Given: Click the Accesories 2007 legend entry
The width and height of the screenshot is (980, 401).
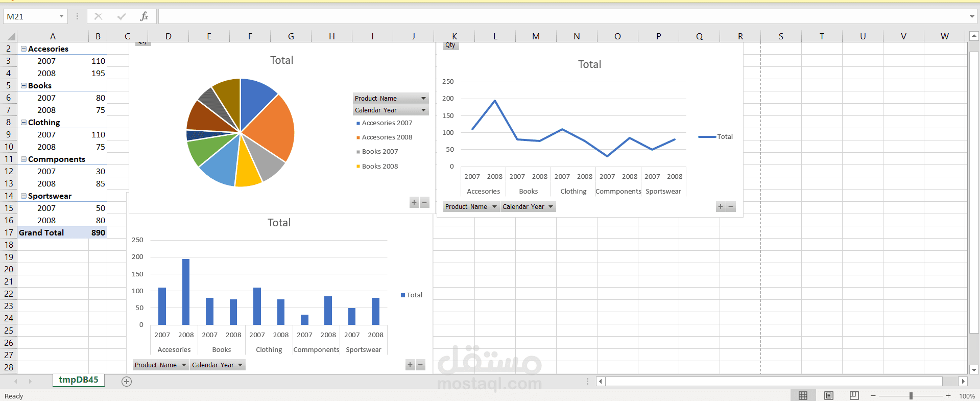Looking at the screenshot, I should (384, 123).
